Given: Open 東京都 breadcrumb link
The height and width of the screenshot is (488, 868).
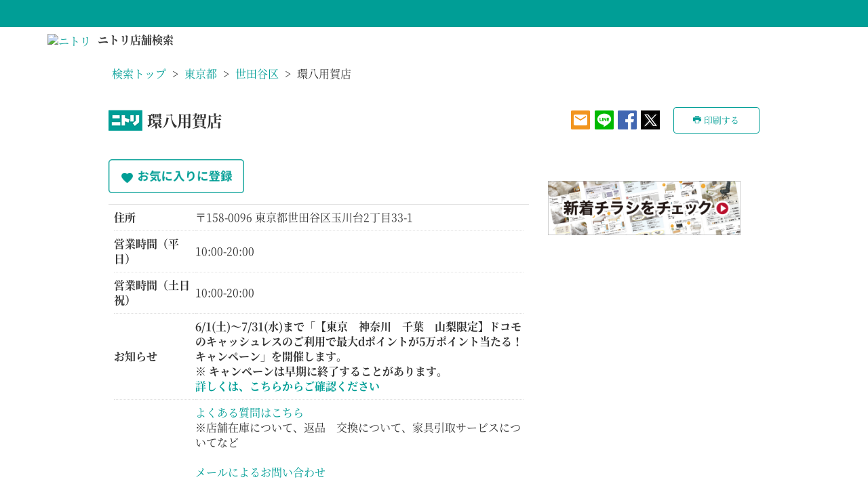Looking at the screenshot, I should point(201,74).
